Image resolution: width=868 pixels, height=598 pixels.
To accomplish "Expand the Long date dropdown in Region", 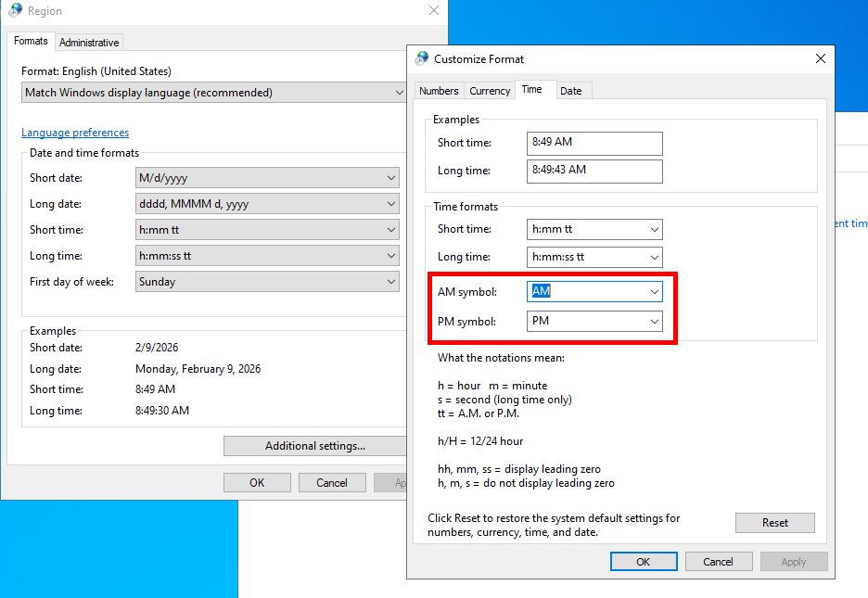I will pyautogui.click(x=267, y=204).
